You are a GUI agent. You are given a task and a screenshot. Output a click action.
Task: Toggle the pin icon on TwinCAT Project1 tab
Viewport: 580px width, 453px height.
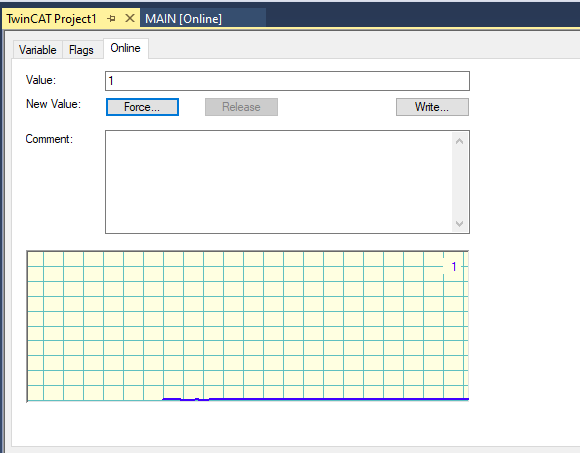pos(111,18)
